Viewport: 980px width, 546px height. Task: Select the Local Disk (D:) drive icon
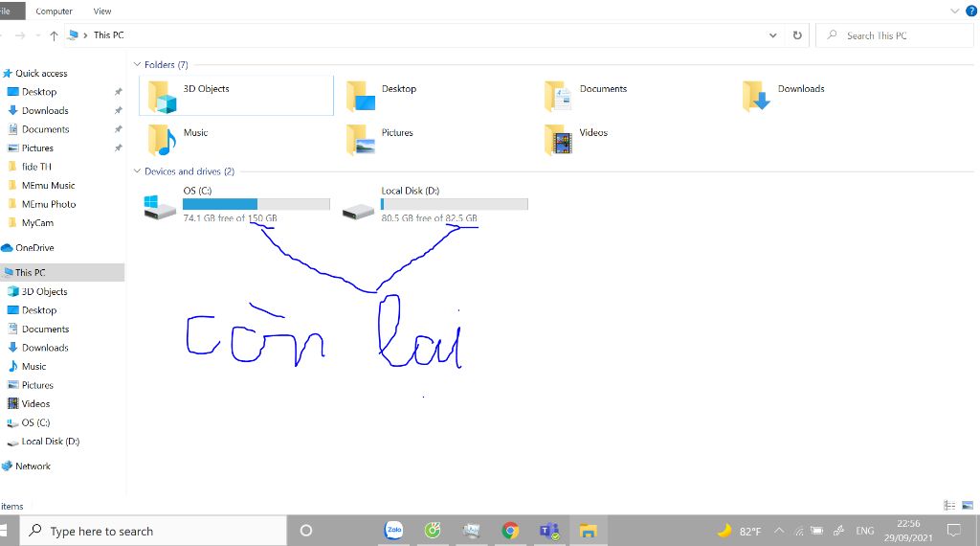358,212
